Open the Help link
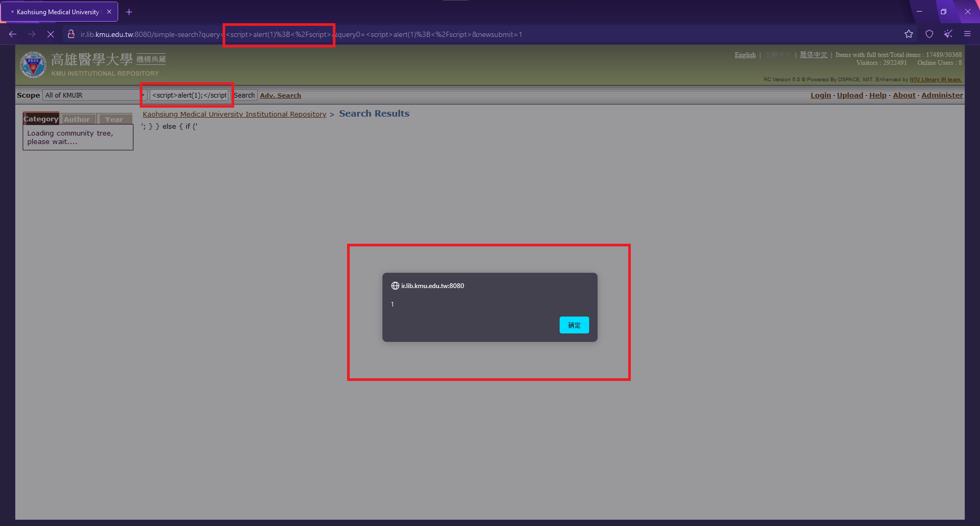Image resolution: width=980 pixels, height=526 pixels. (878, 95)
